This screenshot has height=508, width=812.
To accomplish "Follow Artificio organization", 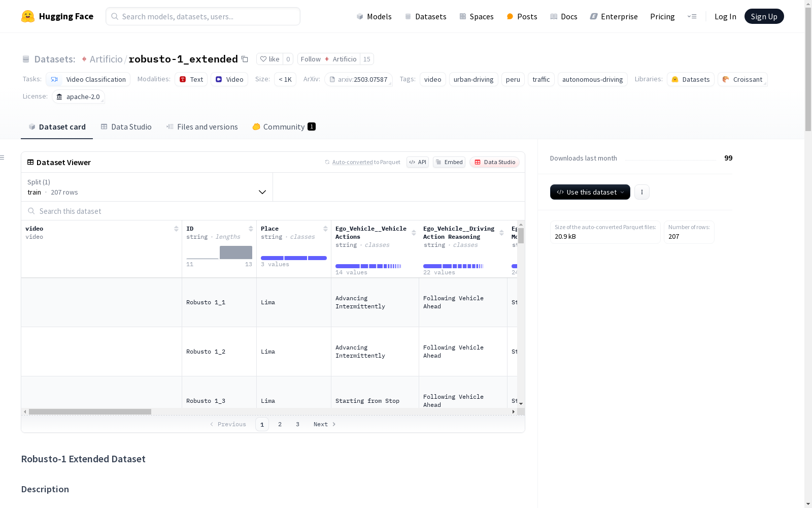I will [329, 59].
